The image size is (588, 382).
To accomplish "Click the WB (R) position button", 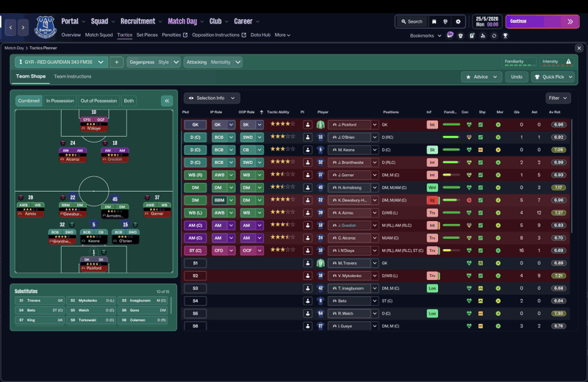I will point(196,175).
